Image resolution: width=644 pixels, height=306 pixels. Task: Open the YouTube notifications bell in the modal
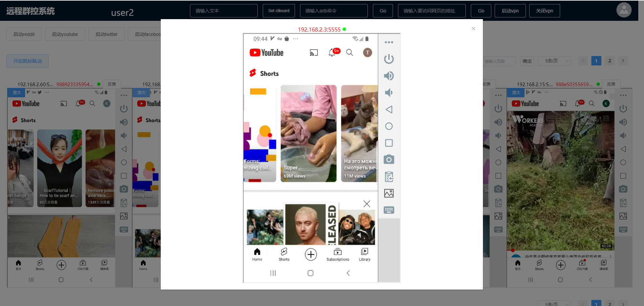pos(334,52)
